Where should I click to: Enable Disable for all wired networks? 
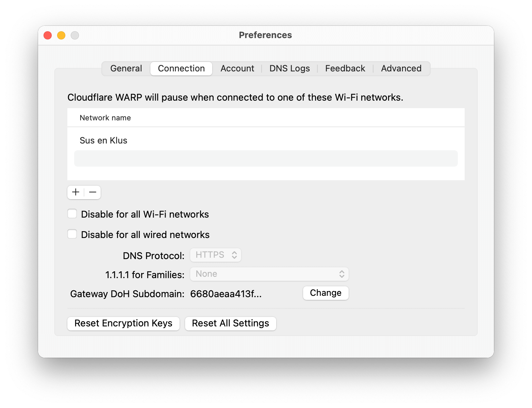click(x=72, y=234)
